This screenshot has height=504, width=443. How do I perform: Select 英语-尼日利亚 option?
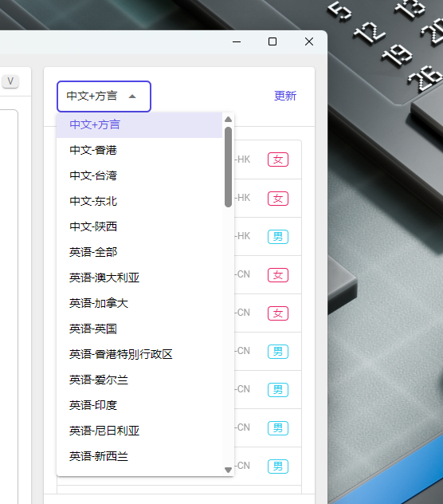(x=139, y=431)
